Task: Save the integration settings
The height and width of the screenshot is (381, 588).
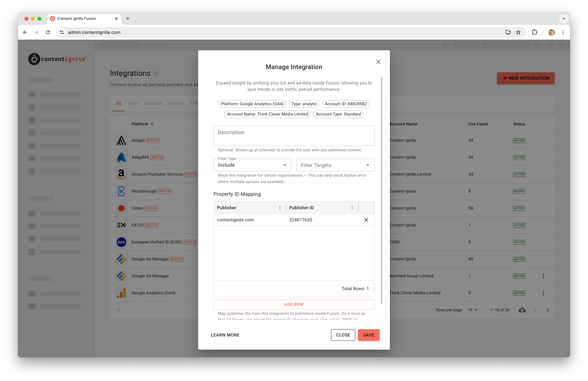Action: click(369, 335)
